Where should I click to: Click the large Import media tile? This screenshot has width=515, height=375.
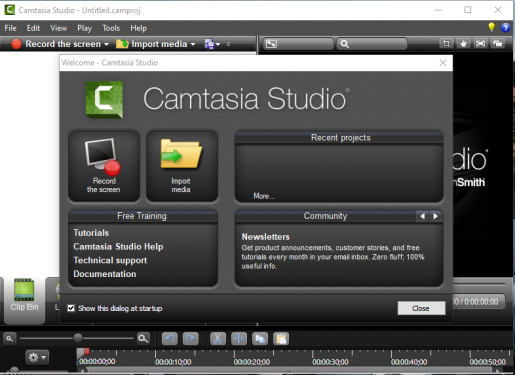tap(182, 166)
